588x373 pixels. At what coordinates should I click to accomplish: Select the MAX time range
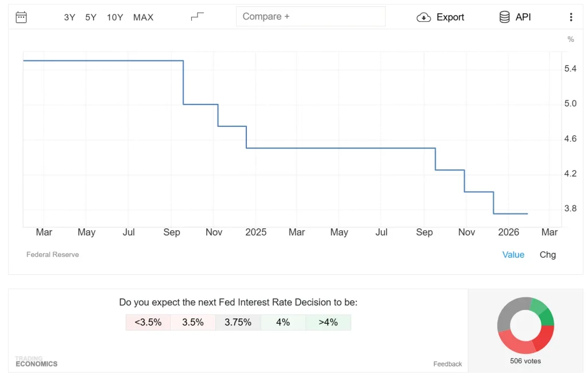coord(143,17)
